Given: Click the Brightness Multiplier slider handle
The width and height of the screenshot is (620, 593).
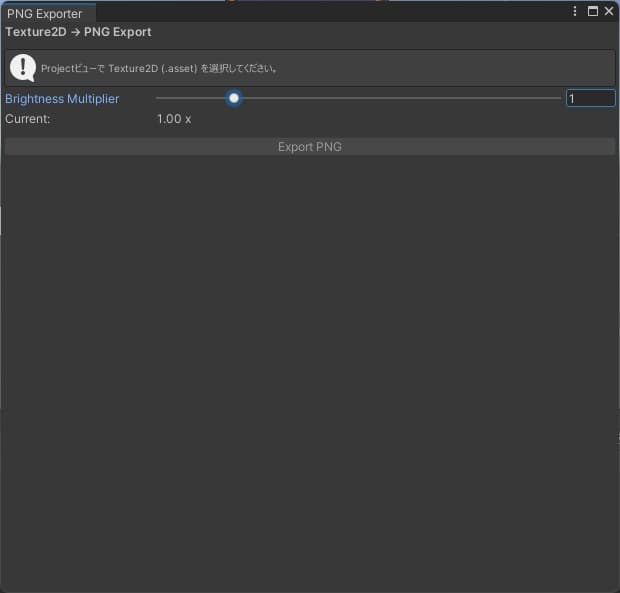Looking at the screenshot, I should tap(234, 98).
